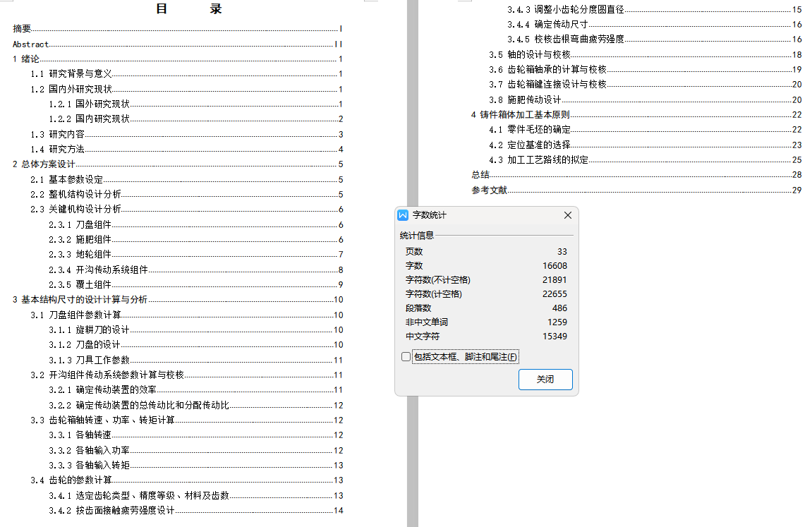Select 1.2.2 国内研究现状 entry

(x=195, y=119)
